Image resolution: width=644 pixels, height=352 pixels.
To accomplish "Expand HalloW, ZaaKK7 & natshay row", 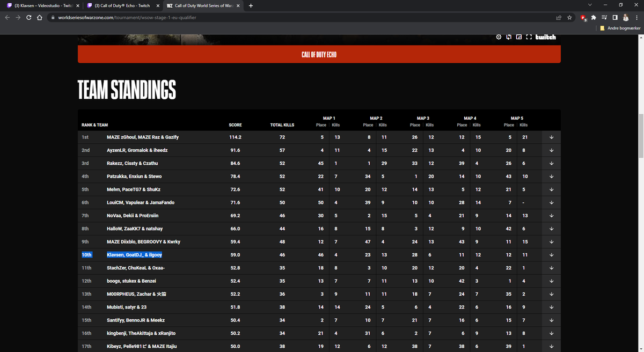I will click(x=552, y=229).
